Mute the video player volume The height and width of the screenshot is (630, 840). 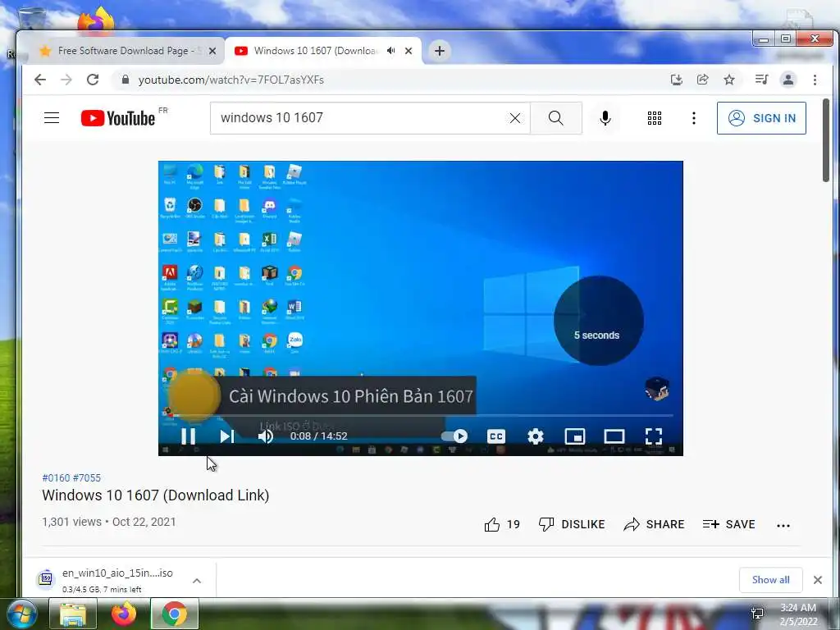tap(266, 436)
